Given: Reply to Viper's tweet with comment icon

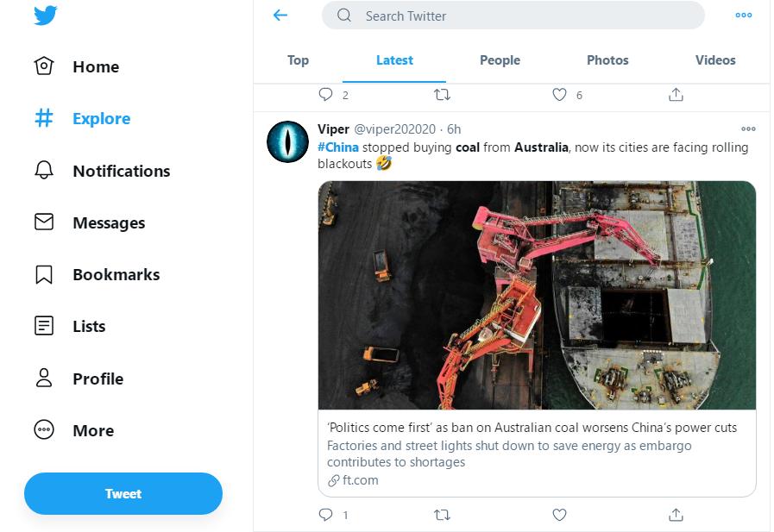Looking at the screenshot, I should point(325,515).
